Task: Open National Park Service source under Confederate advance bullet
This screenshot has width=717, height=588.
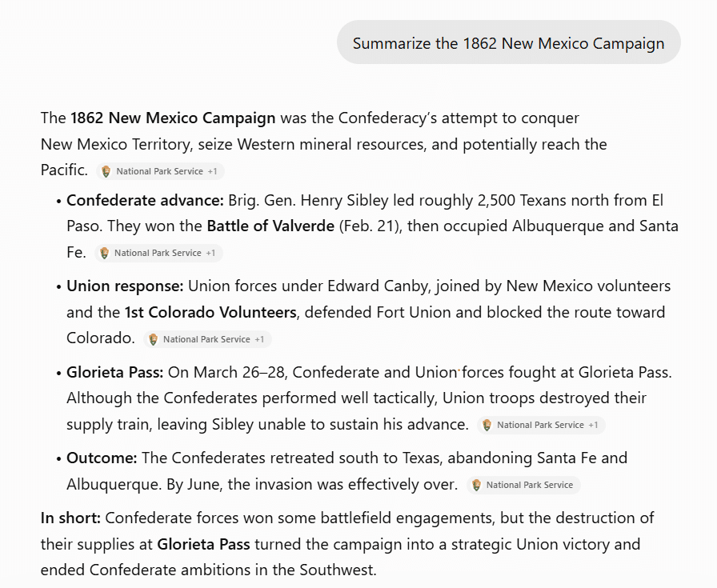Action: 158,254
